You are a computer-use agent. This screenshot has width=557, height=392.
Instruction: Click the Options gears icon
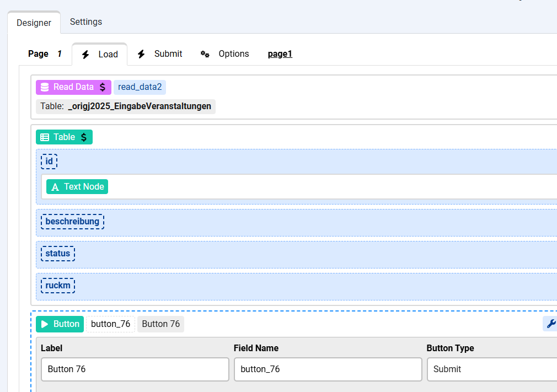click(205, 54)
